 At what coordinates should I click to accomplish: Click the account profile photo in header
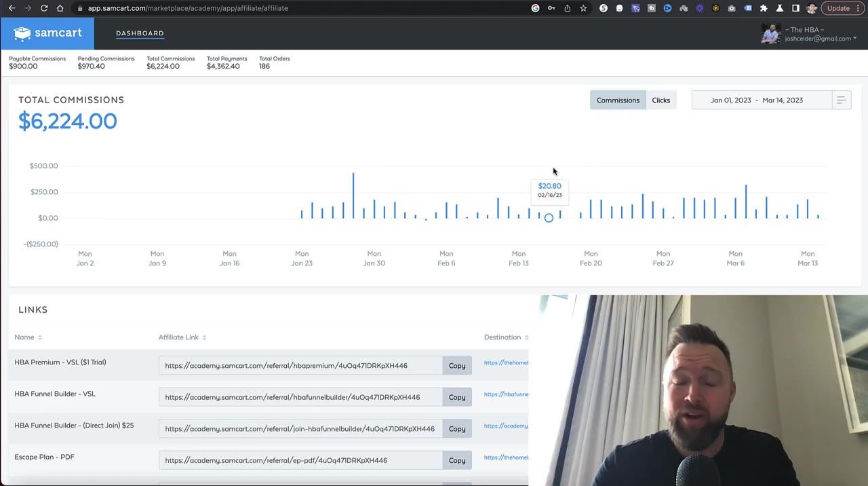(771, 33)
